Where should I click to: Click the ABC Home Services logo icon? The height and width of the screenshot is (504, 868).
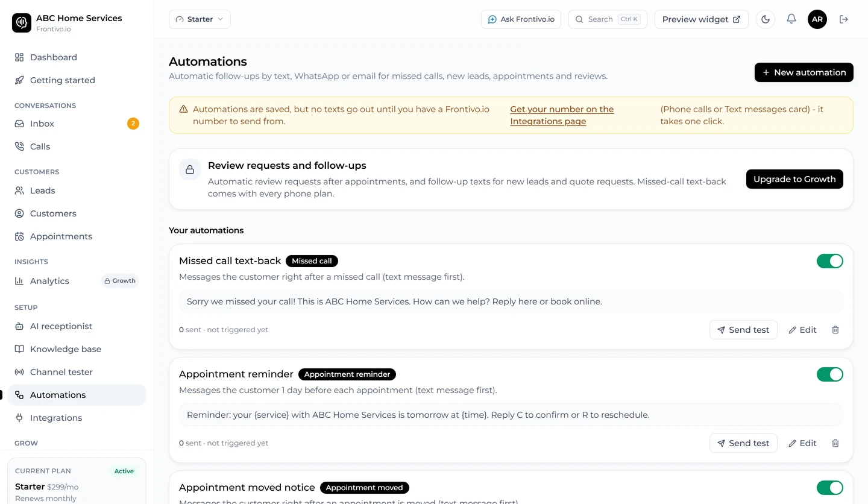point(22,23)
